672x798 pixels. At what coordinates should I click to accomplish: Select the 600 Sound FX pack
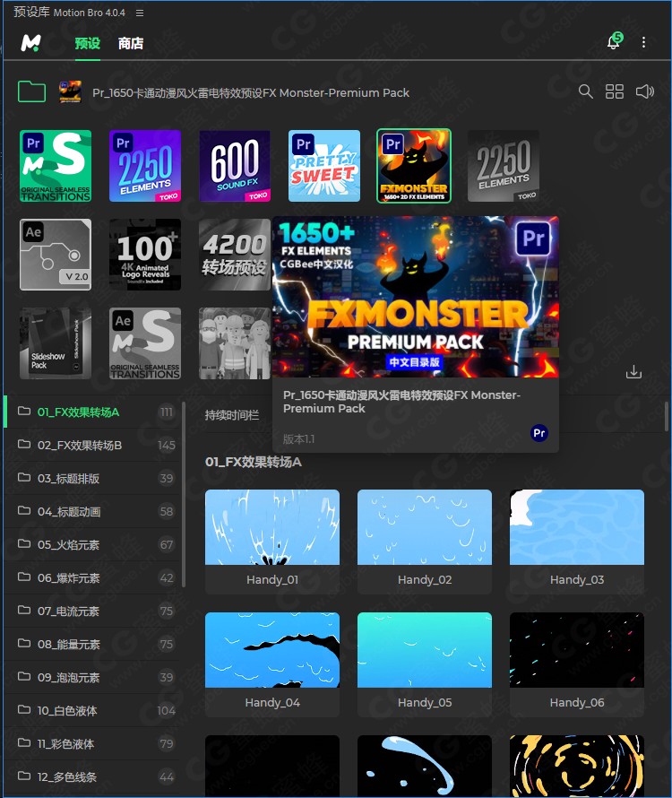(x=235, y=166)
